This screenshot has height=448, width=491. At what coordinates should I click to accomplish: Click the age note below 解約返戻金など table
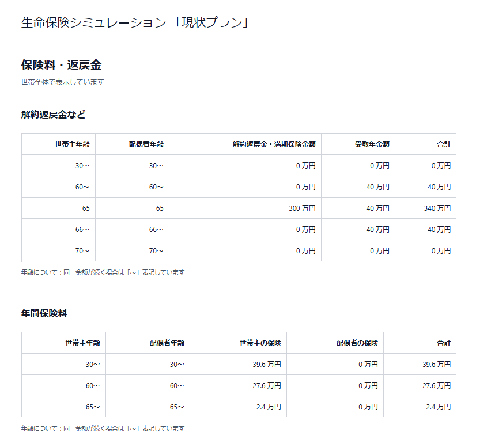[x=103, y=272]
